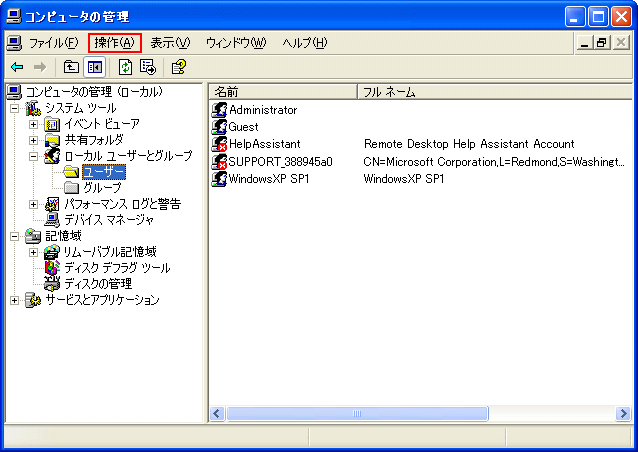Click the Forward arrow toolbar button
This screenshot has height=452, width=638.
pos(40,67)
